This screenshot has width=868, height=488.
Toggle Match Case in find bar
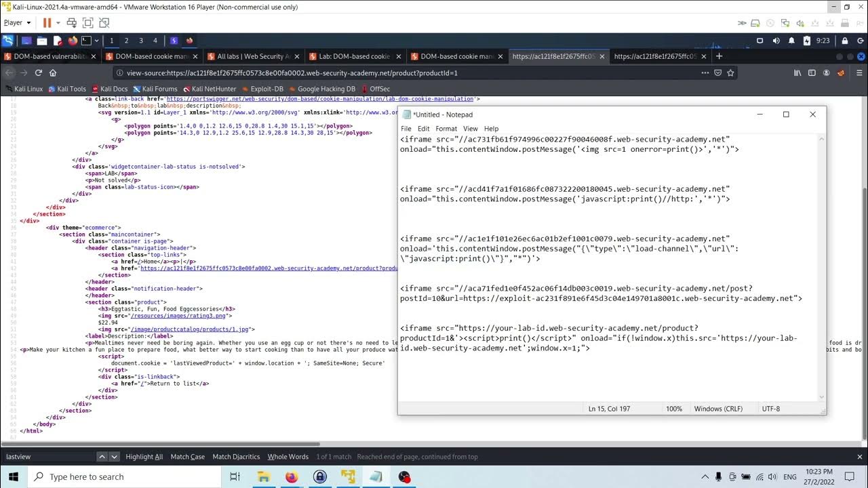pos(188,457)
